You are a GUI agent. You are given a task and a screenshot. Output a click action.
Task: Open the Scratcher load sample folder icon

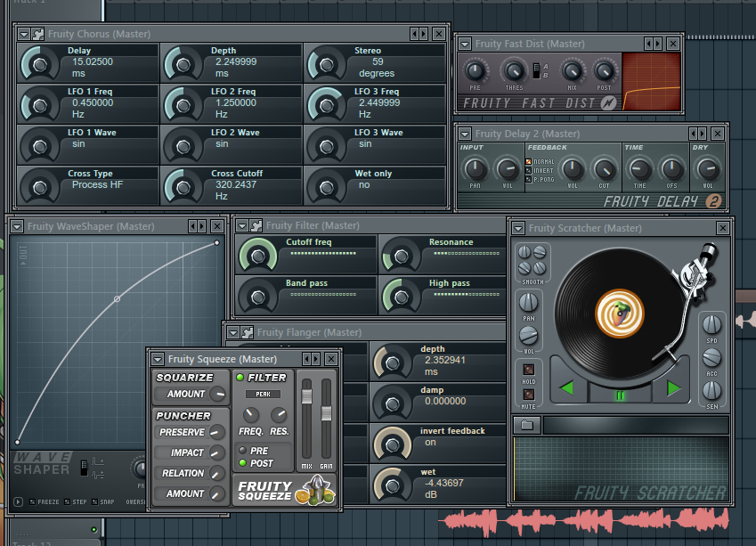point(527,425)
